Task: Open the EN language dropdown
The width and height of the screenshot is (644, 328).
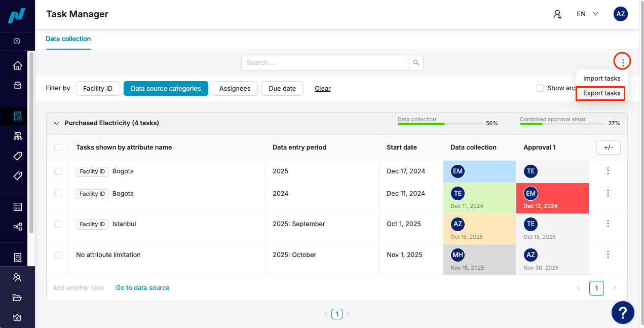Action: pyautogui.click(x=587, y=14)
